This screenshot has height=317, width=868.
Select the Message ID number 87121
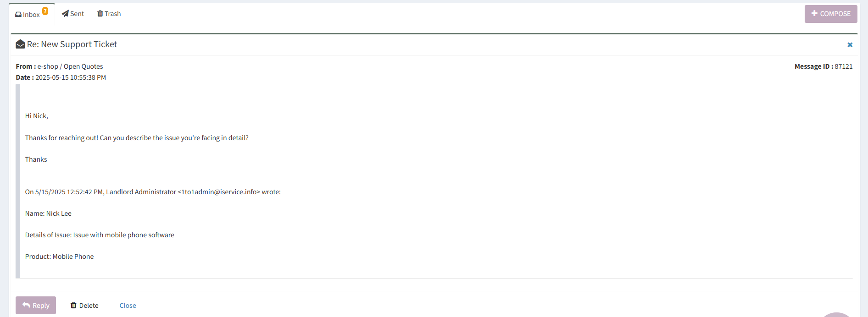coord(844,66)
